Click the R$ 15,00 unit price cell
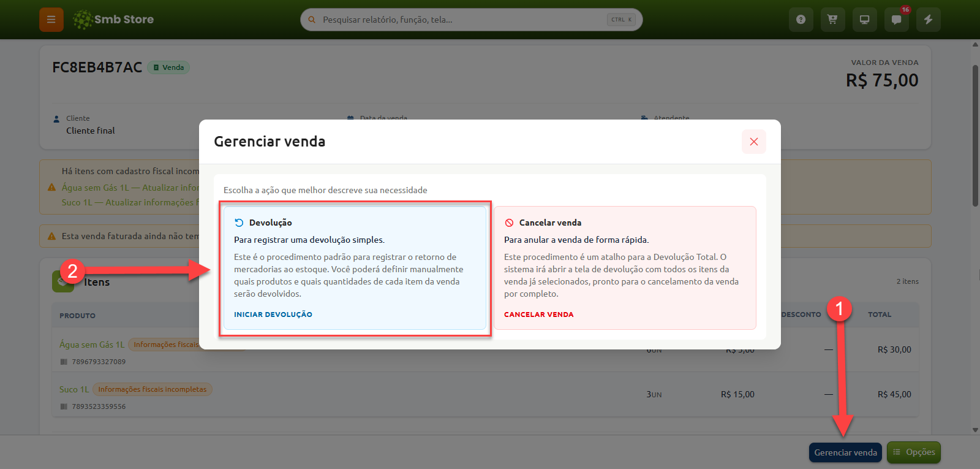The width and height of the screenshot is (980, 469). click(x=737, y=394)
